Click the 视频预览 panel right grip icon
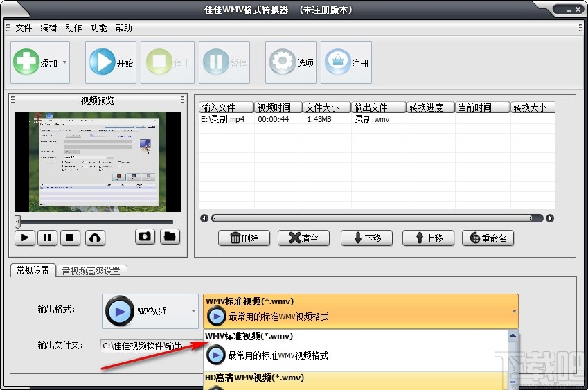 pos(182,100)
